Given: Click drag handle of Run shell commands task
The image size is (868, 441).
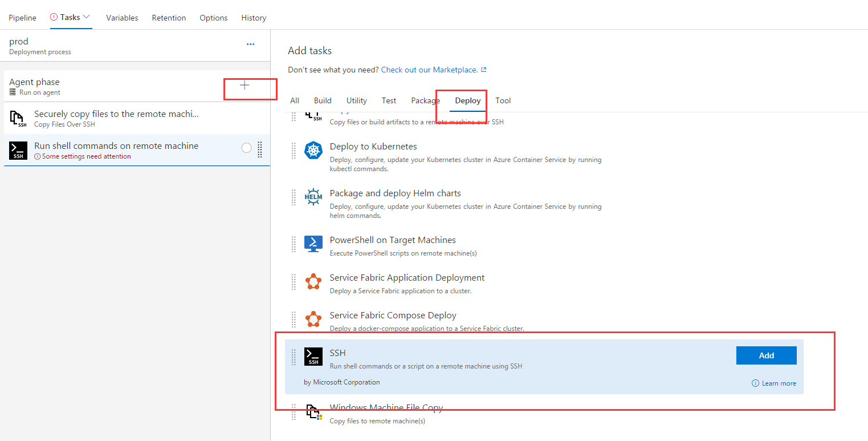Looking at the screenshot, I should 260,149.
